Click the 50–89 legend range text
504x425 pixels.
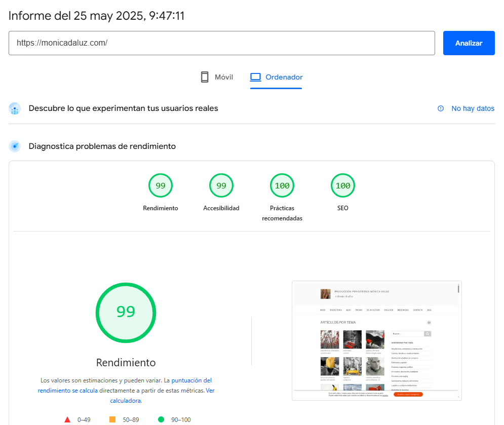click(131, 420)
